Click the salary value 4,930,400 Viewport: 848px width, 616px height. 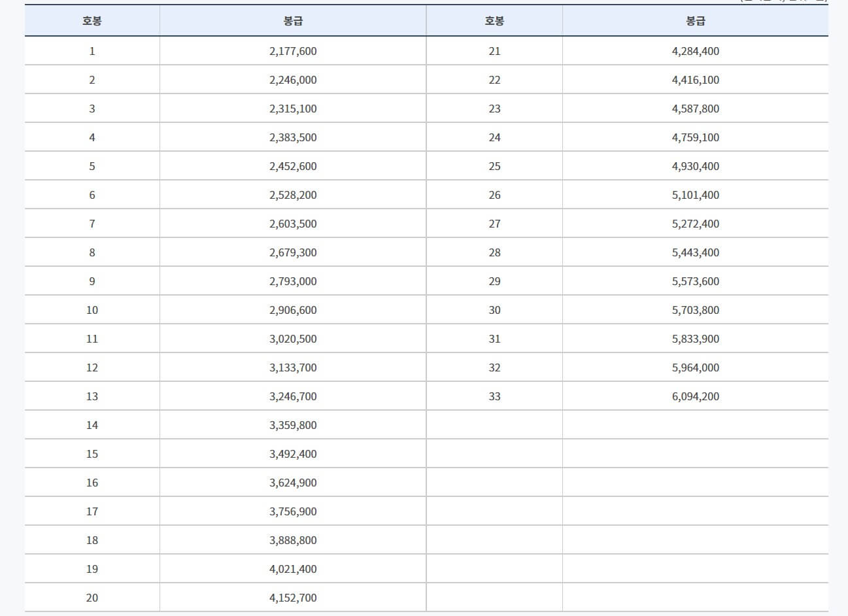pos(694,165)
